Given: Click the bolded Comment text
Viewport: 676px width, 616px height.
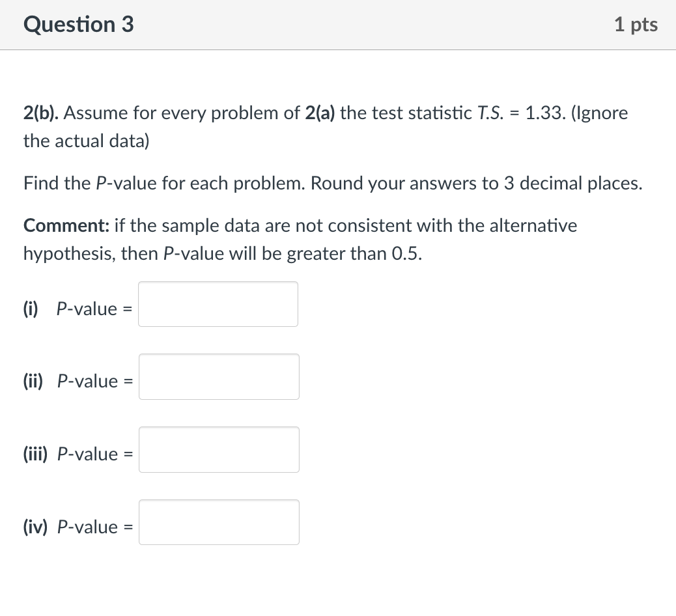Looking at the screenshot, I should 66,225.
